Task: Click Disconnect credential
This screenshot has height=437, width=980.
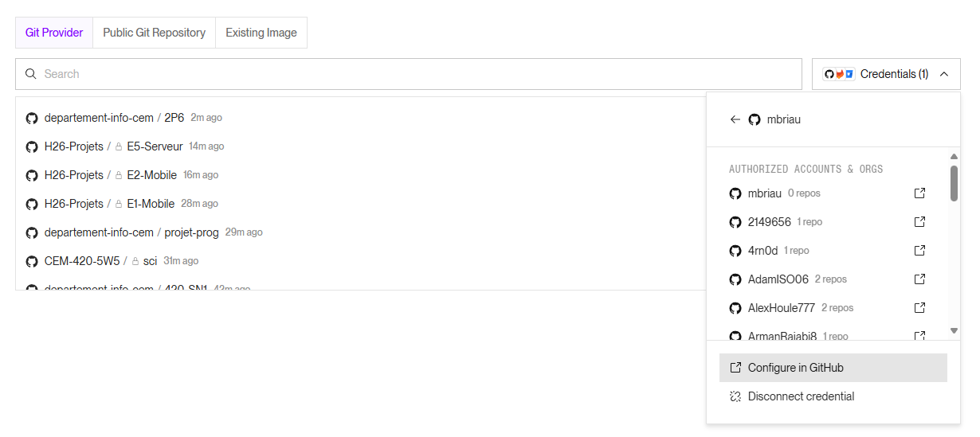Action: [x=833, y=396]
